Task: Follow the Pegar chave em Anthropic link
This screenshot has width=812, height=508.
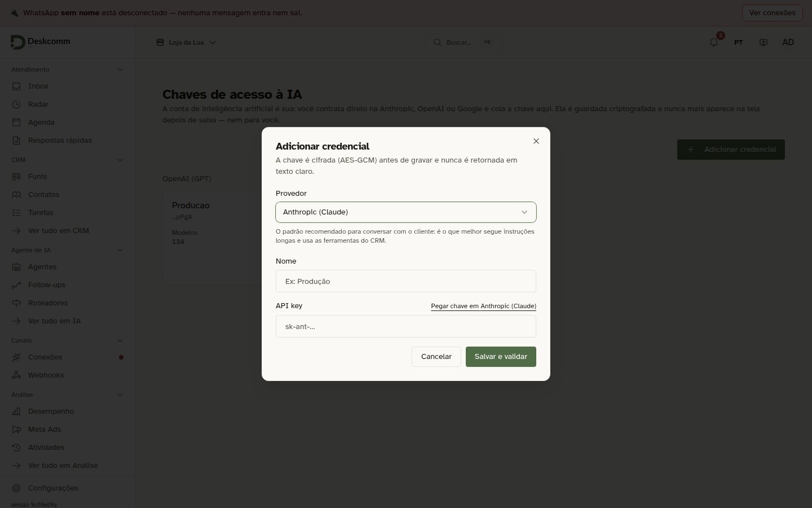Action: point(483,306)
